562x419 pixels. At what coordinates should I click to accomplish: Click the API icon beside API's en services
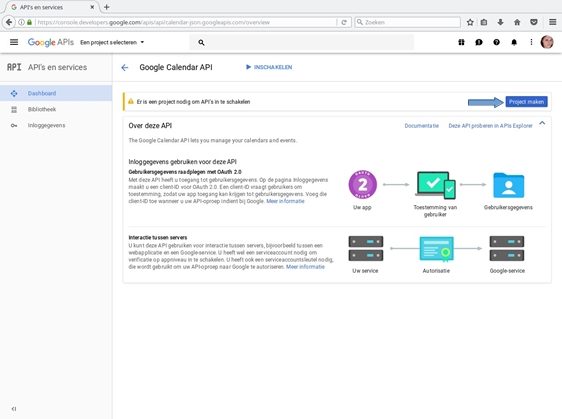tap(14, 67)
